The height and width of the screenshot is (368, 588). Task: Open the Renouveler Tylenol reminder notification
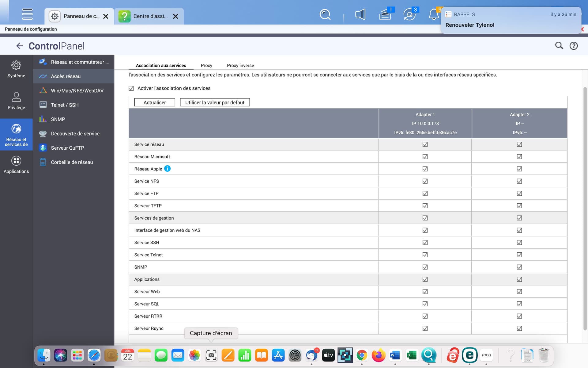click(511, 20)
